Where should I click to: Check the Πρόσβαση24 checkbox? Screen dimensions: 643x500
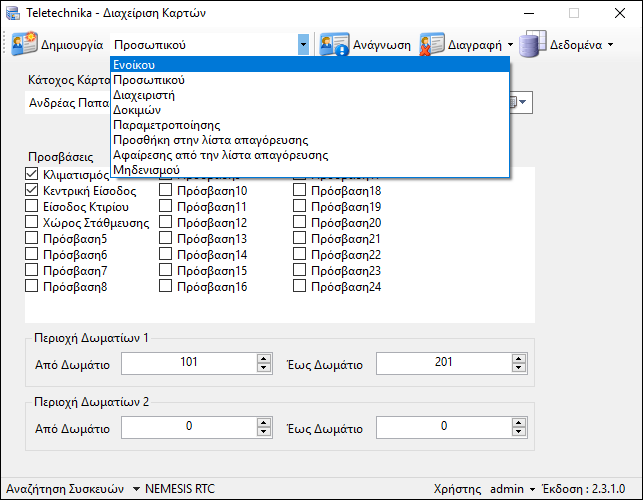click(x=301, y=287)
